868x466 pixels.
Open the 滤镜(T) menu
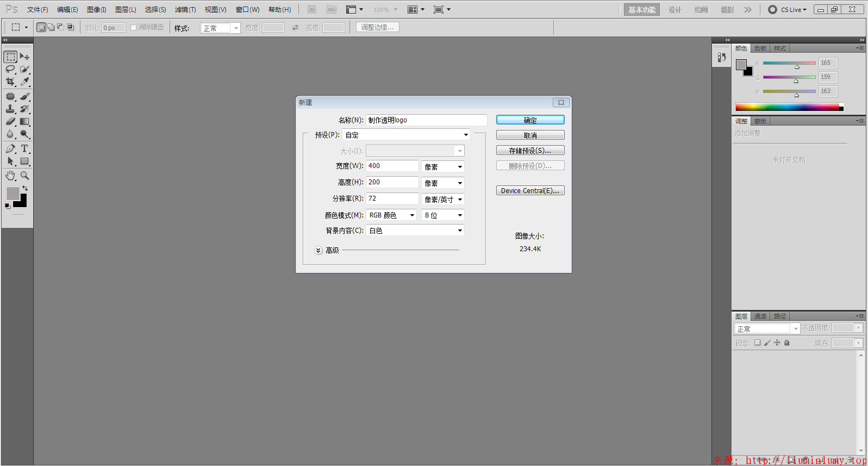[185, 10]
